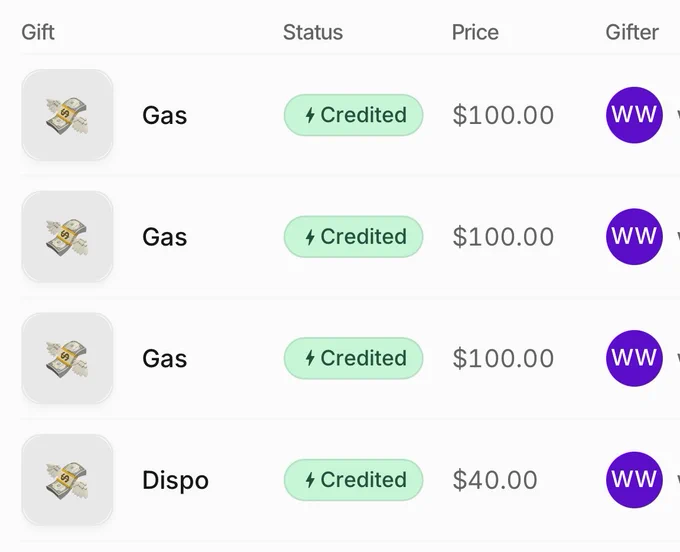Image resolution: width=680 pixels, height=552 pixels.
Task: Click the Credited badge in second Gas row
Action: tap(353, 237)
